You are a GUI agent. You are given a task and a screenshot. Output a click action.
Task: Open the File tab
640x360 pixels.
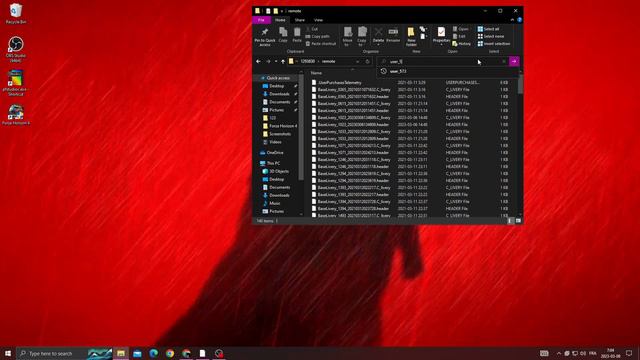pyautogui.click(x=261, y=20)
